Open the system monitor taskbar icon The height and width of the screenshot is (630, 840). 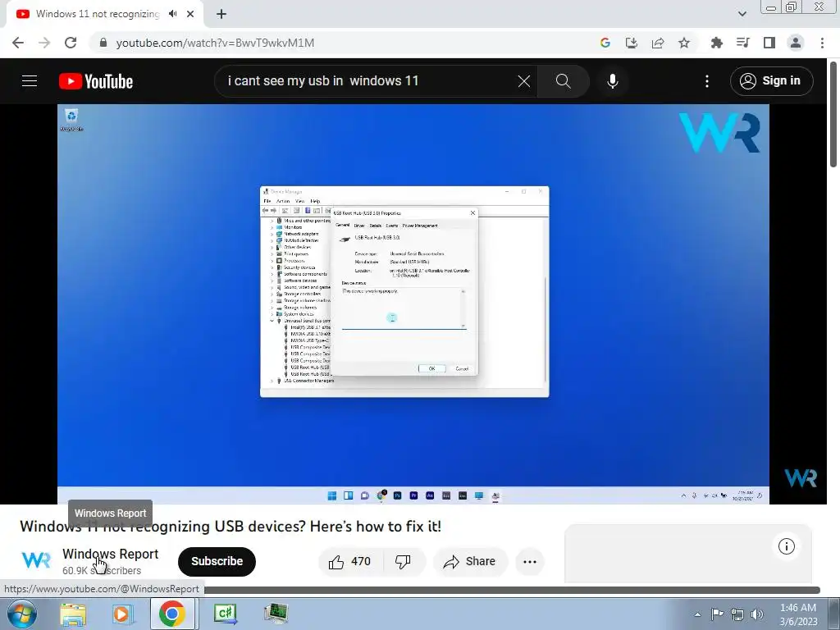276,614
